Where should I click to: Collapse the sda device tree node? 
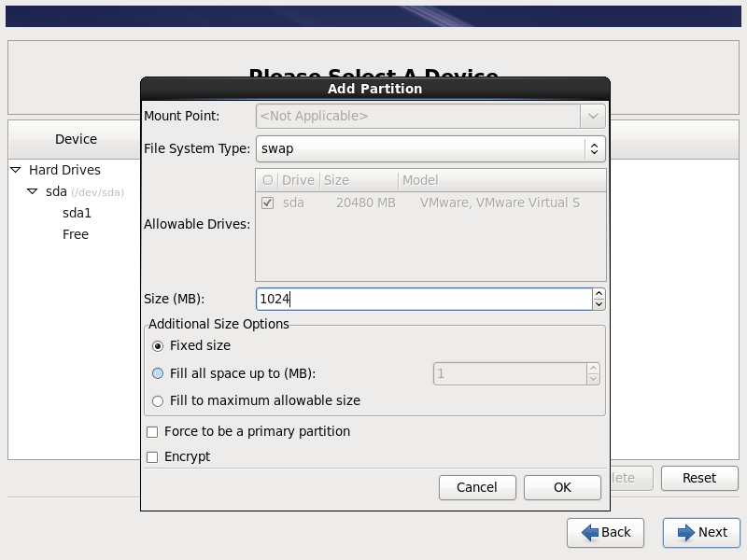click(33, 191)
